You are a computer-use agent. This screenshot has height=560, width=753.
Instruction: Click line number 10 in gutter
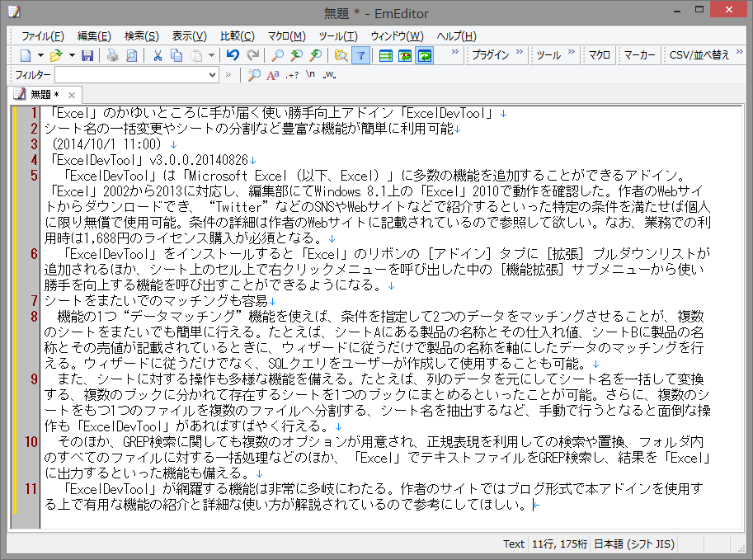[31, 441]
